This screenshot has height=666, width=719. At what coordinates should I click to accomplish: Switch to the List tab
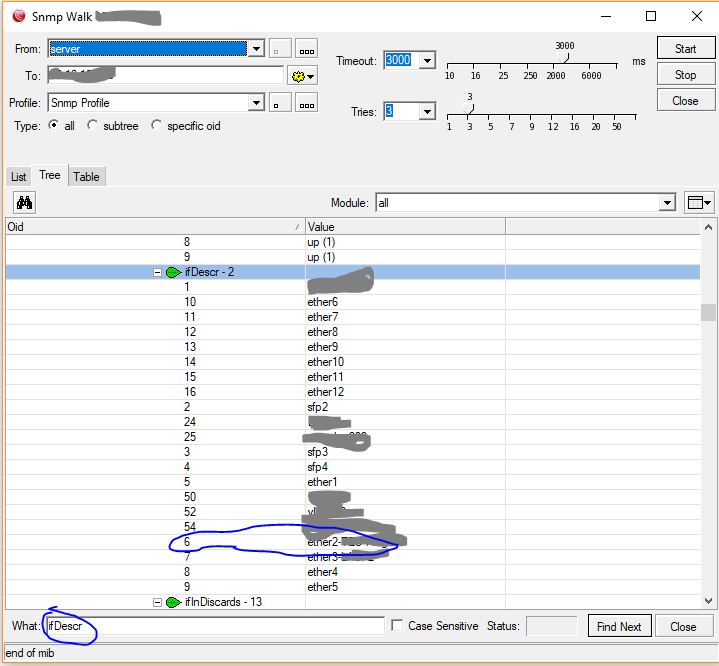pos(18,177)
